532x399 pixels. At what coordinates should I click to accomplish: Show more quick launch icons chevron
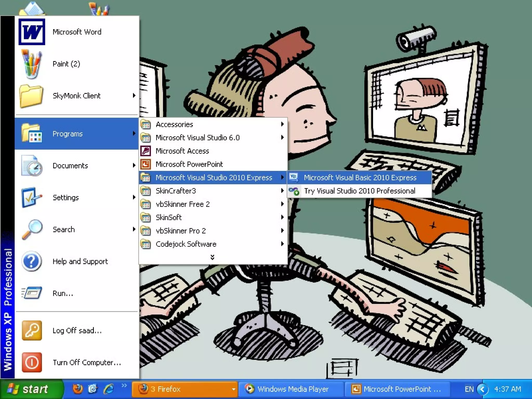tap(124, 385)
